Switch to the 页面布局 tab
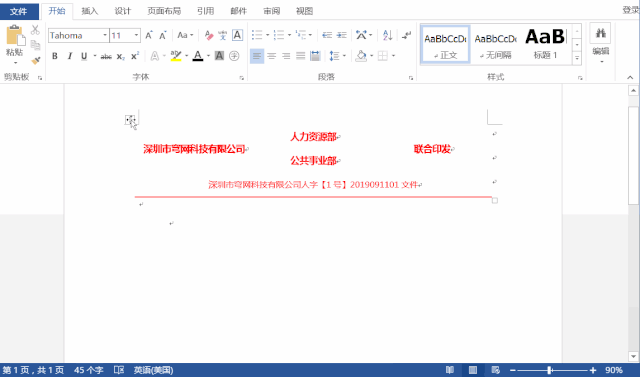Viewport: 640px width, 377px height. [164, 11]
